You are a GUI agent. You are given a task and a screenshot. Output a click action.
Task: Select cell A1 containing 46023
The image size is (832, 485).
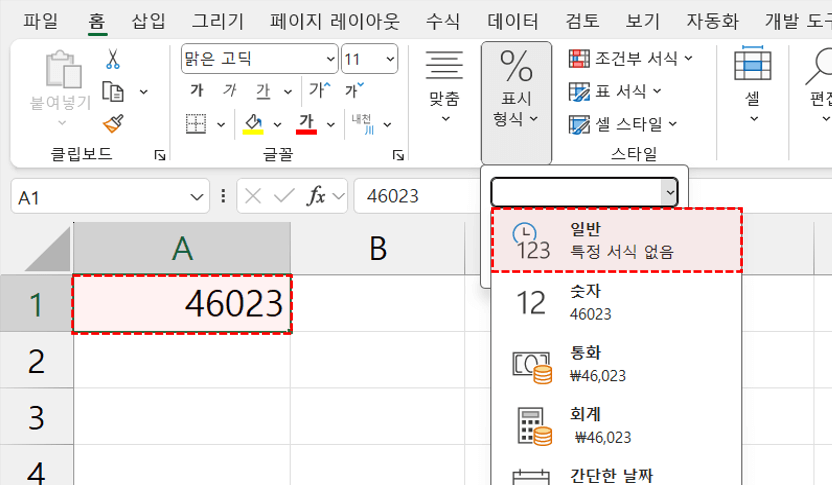[x=182, y=304]
